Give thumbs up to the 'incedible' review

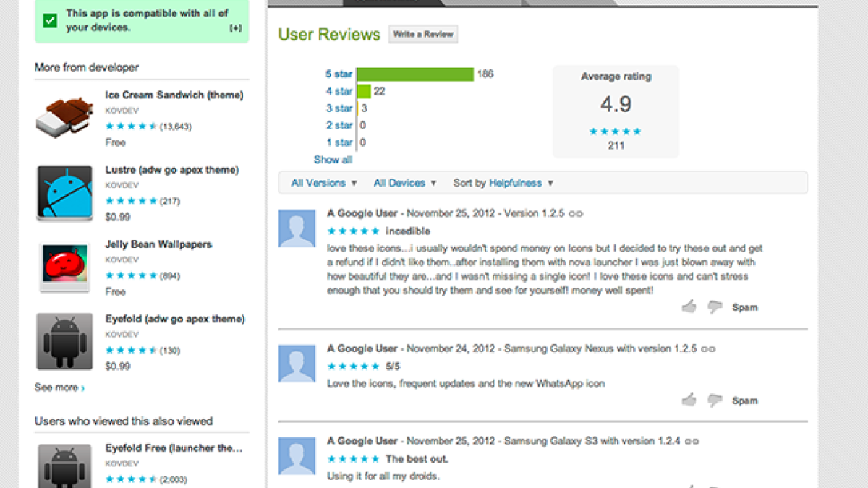point(689,307)
